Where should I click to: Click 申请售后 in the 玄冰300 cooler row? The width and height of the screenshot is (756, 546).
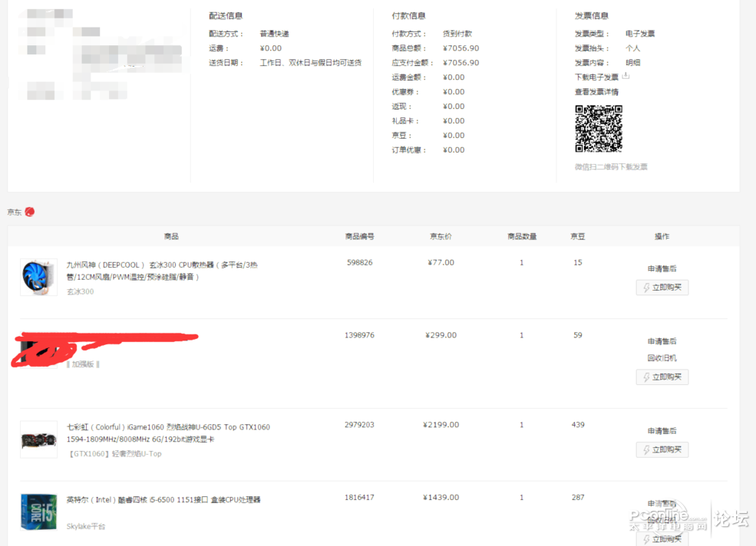[x=662, y=268]
